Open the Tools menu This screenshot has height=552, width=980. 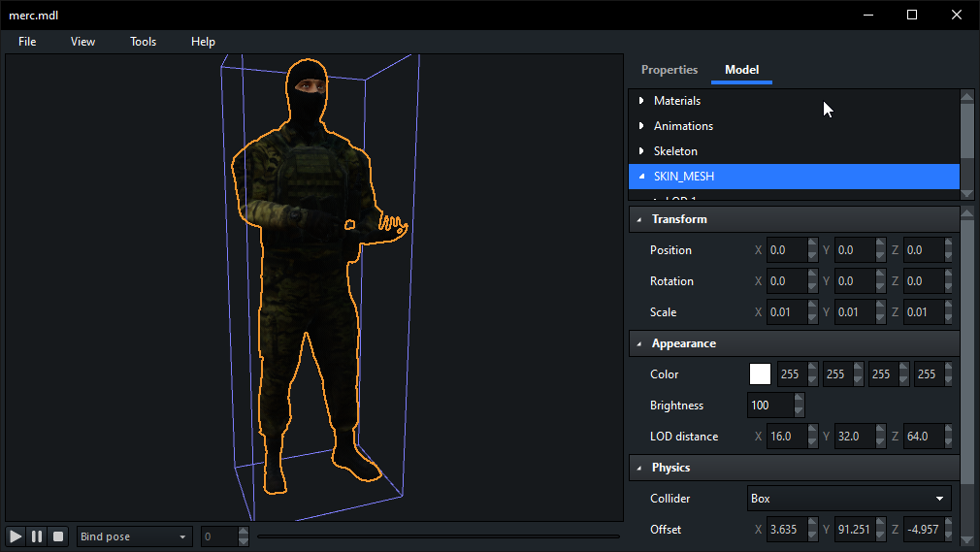click(x=143, y=42)
